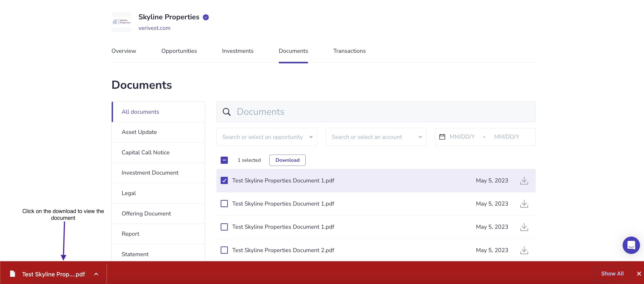The image size is (644, 284).
Task: Click the 1 selected label
Action: (x=249, y=160)
